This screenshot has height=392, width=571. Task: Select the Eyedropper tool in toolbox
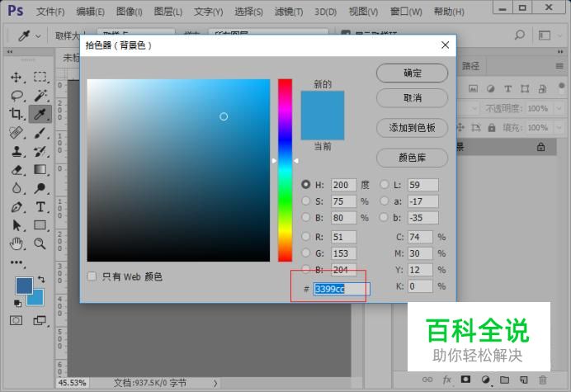pyautogui.click(x=40, y=114)
